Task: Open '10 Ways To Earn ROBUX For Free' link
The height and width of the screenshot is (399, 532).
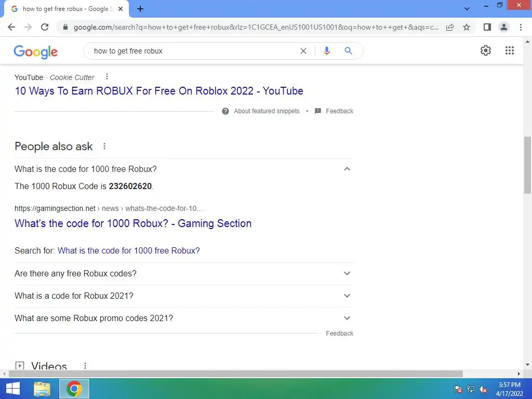Action: [x=159, y=91]
